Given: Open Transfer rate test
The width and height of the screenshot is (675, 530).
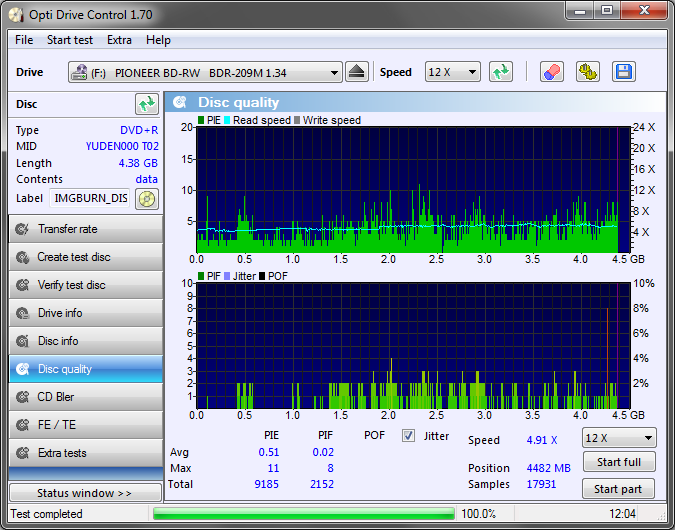Looking at the screenshot, I should pos(86,229).
